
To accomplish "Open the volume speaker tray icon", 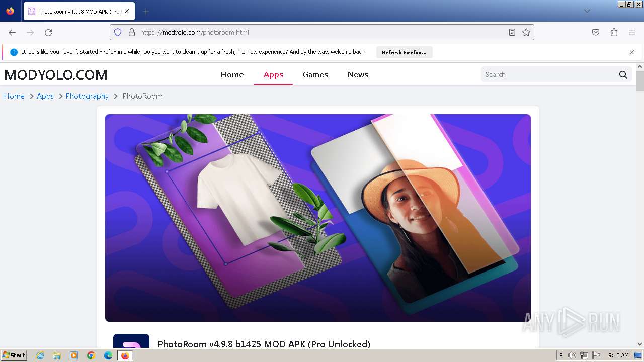I will click(572, 355).
